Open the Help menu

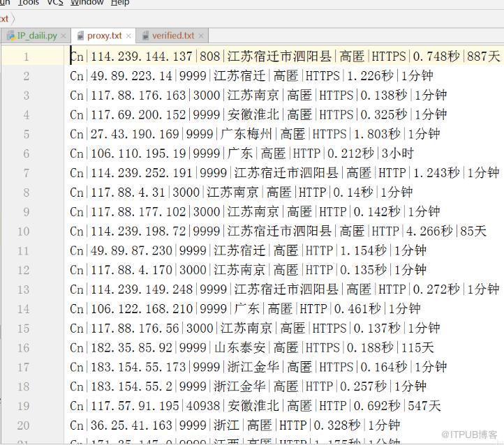(120, 3)
